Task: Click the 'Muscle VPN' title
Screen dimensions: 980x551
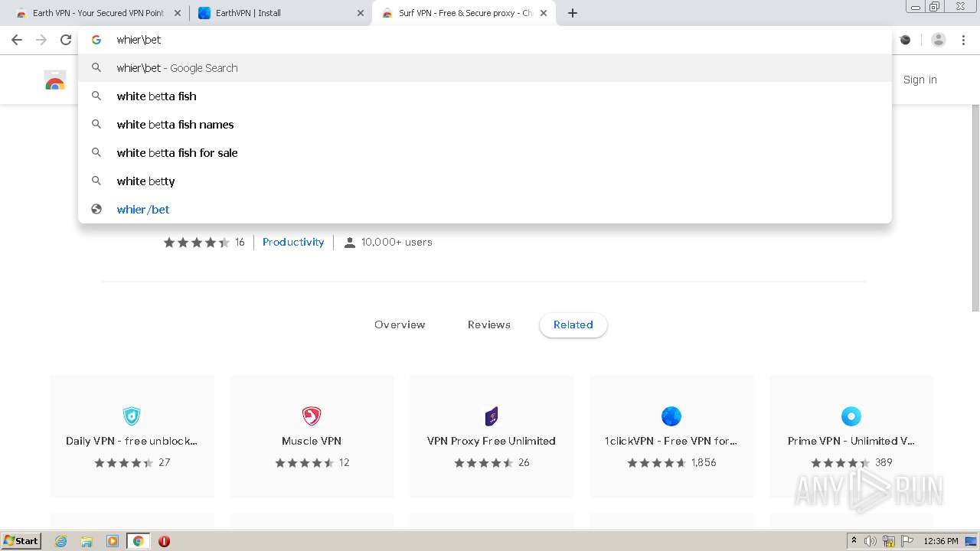Action: [312, 441]
